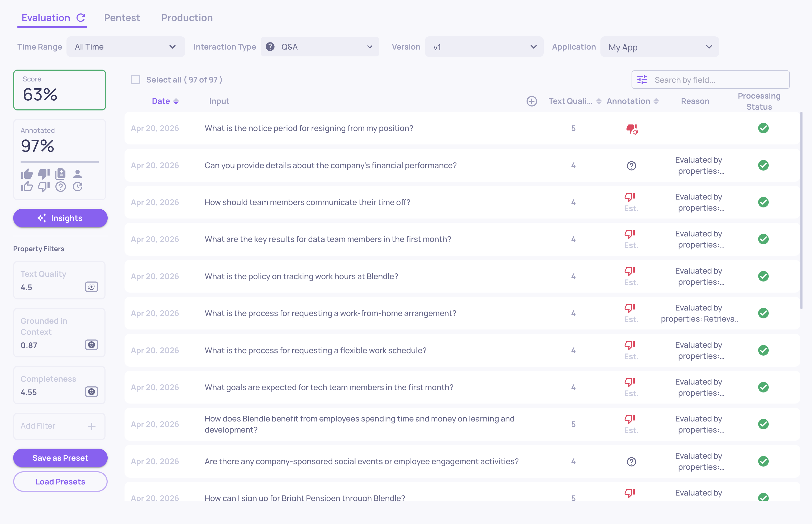Open the Application My App dropdown
Image resolution: width=812 pixels, height=524 pixels.
(659, 47)
